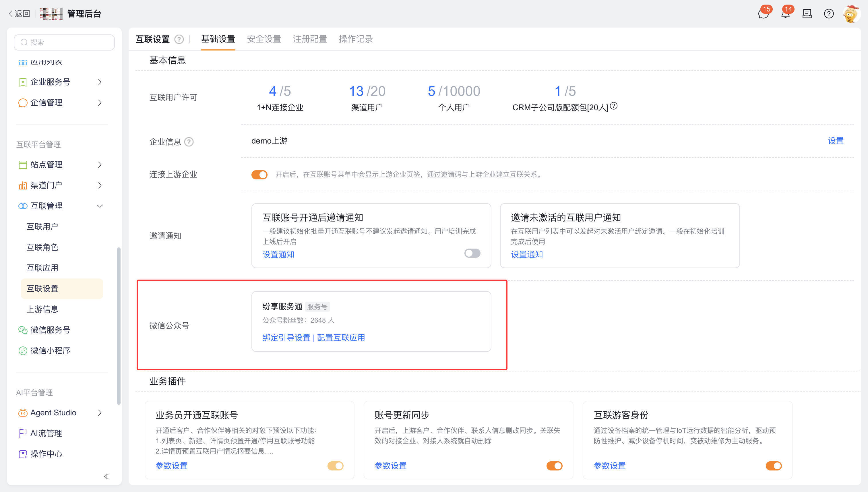Click the sidebar vertical scrollbar
The width and height of the screenshot is (868, 492).
coord(119,326)
